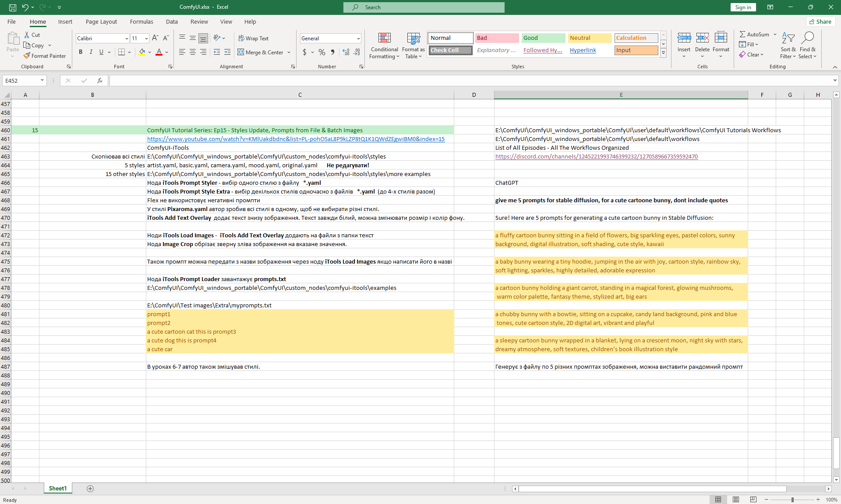Viewport: 841px width, 504px height.
Task: Click the Share button
Action: pos(820,21)
